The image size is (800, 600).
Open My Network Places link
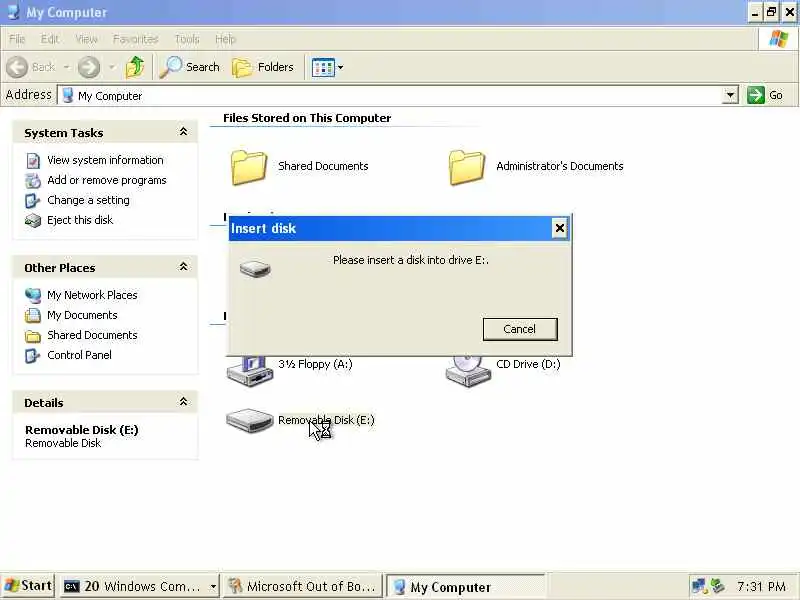pyautogui.click(x=92, y=295)
